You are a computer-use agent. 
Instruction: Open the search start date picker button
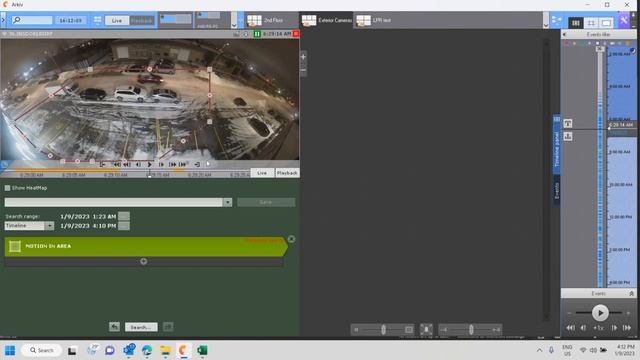pos(124,216)
